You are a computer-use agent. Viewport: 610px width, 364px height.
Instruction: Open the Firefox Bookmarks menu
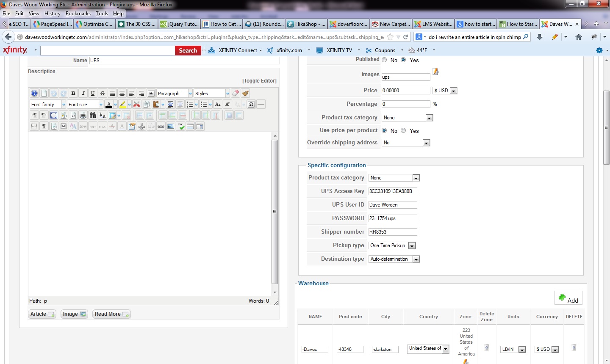(78, 14)
